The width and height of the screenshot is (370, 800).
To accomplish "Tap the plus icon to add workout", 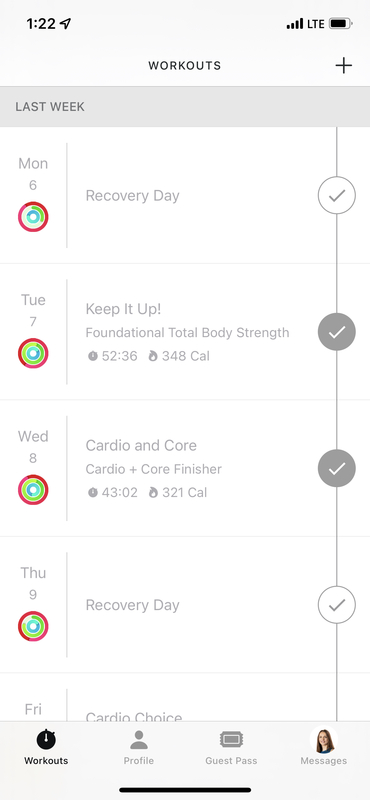I will [343, 66].
